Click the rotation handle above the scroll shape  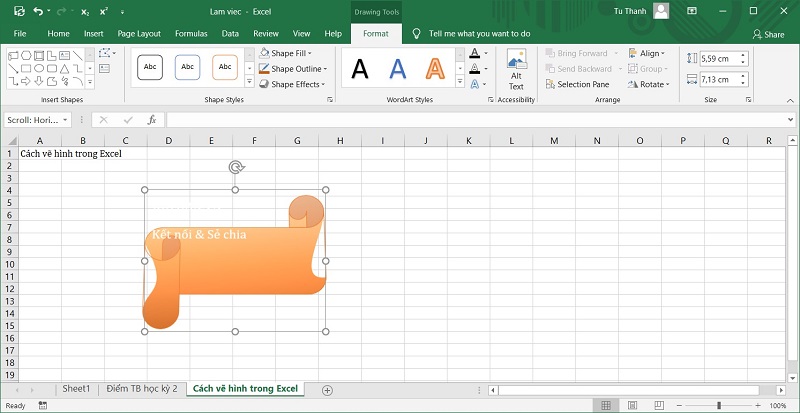tap(235, 167)
